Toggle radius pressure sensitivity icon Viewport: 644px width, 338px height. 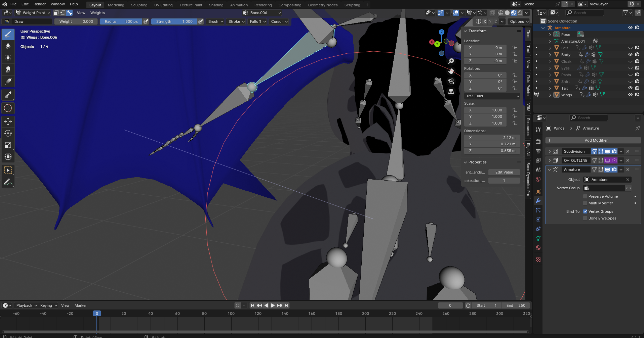(146, 21)
